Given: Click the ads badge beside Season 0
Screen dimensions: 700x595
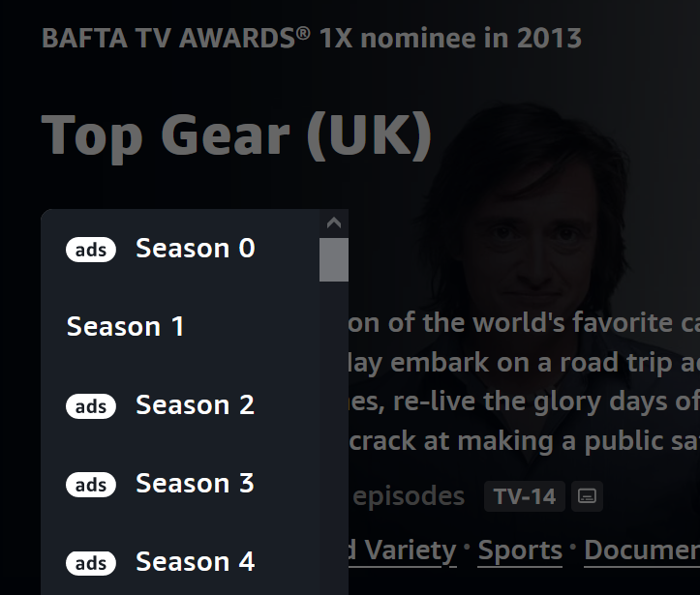Looking at the screenshot, I should click(91, 250).
